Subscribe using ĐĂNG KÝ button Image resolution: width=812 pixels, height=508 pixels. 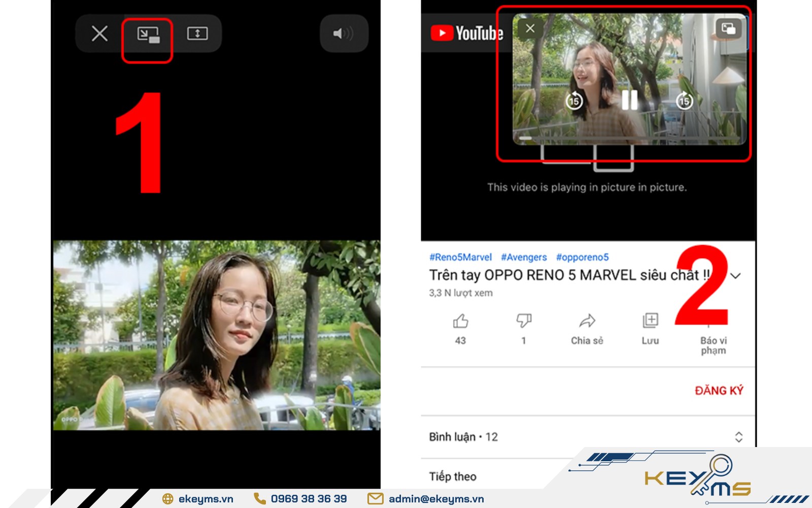tap(719, 390)
